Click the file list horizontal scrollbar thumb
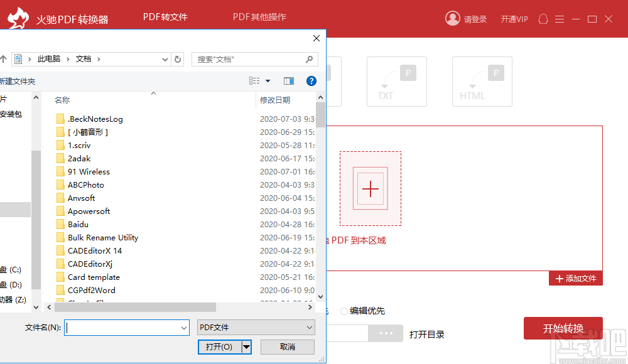This screenshot has width=628, height=364. coord(135,307)
